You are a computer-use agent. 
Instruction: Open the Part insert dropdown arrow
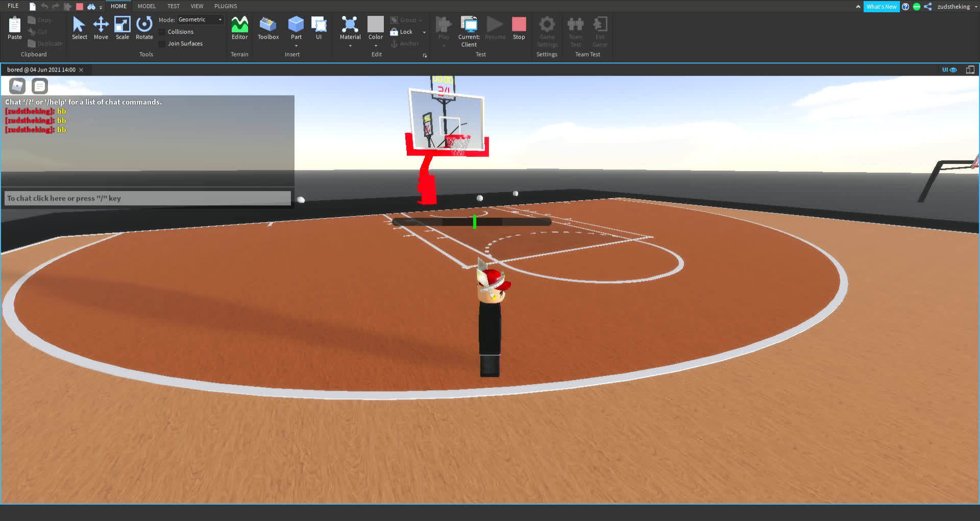[296, 45]
